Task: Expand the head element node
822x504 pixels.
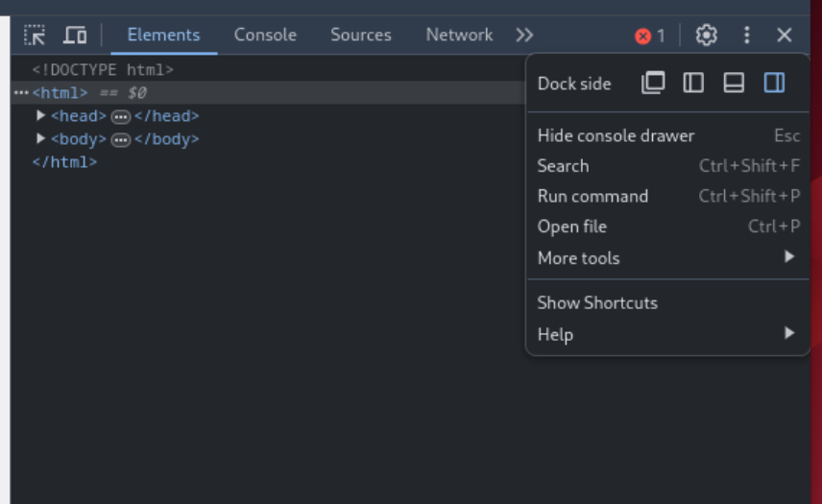Action: (41, 115)
